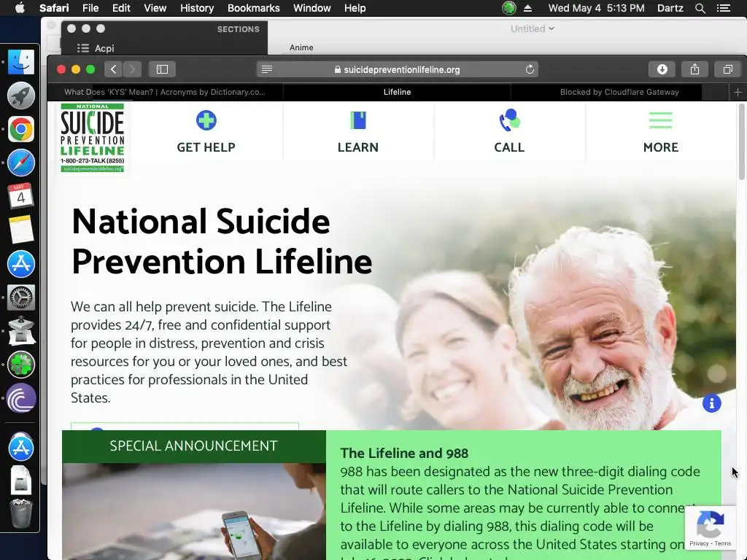Image resolution: width=747 pixels, height=560 pixels.
Task: Open Notes from the Dock
Action: click(x=21, y=230)
